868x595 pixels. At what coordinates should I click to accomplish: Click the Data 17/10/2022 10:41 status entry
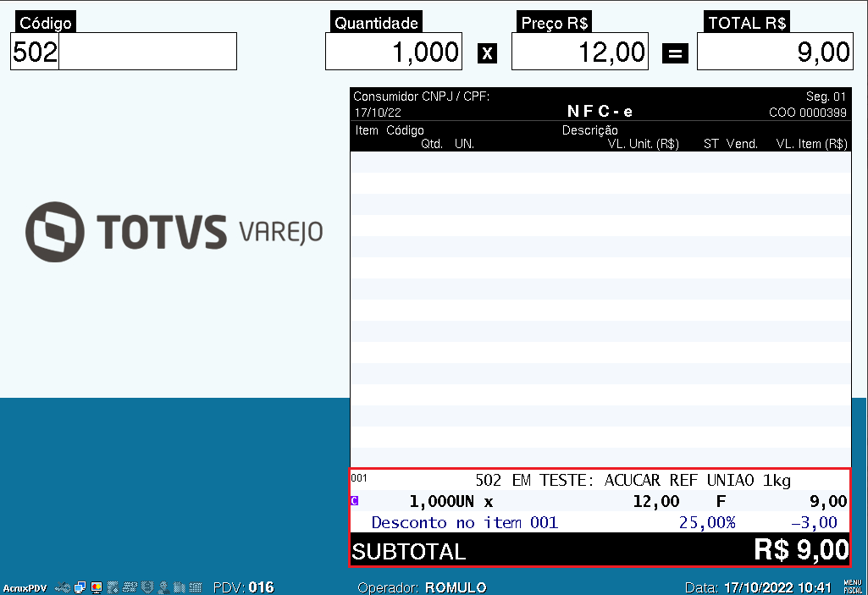(759, 587)
